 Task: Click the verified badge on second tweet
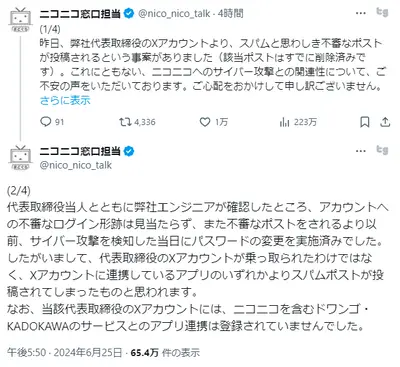click(x=129, y=151)
